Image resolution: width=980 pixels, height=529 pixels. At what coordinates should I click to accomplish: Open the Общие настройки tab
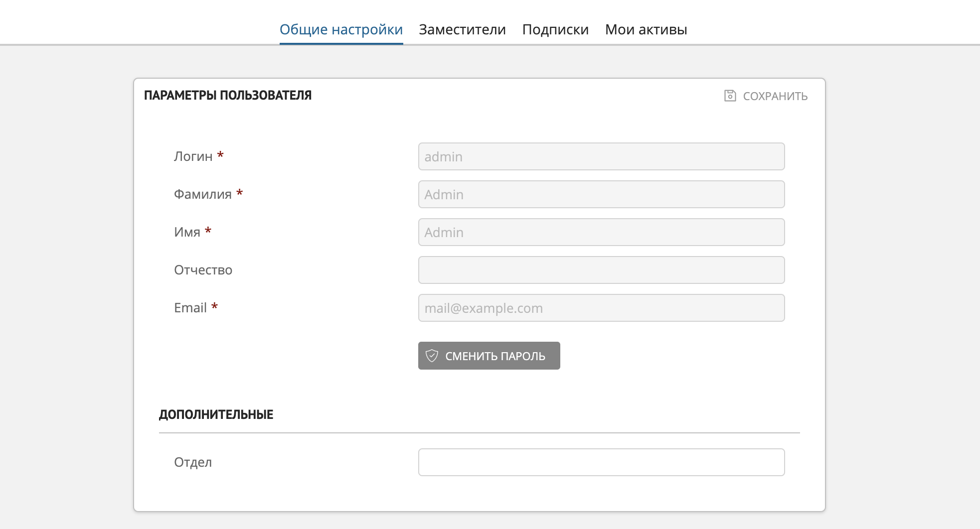click(x=341, y=29)
